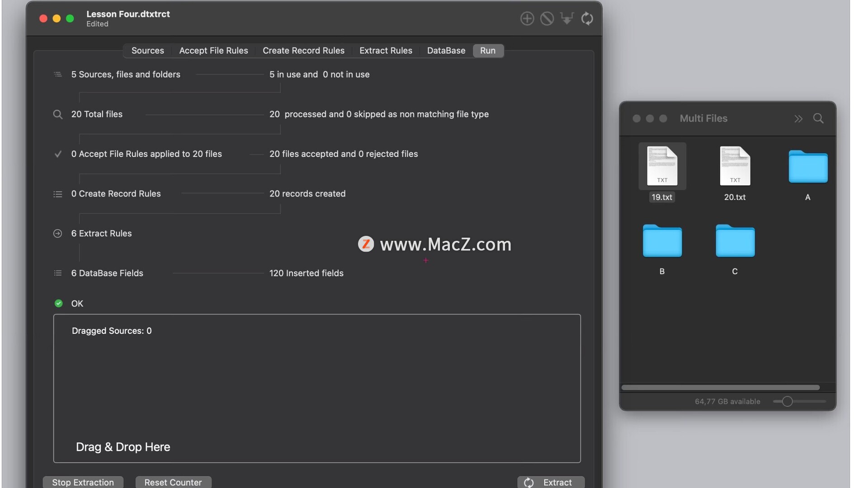Open the Create Record Rules tab

coord(303,51)
